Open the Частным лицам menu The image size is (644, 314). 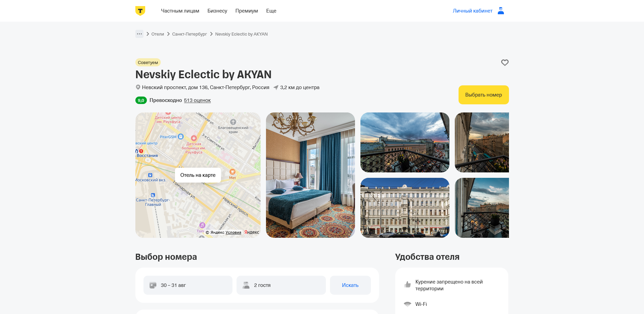coord(180,11)
